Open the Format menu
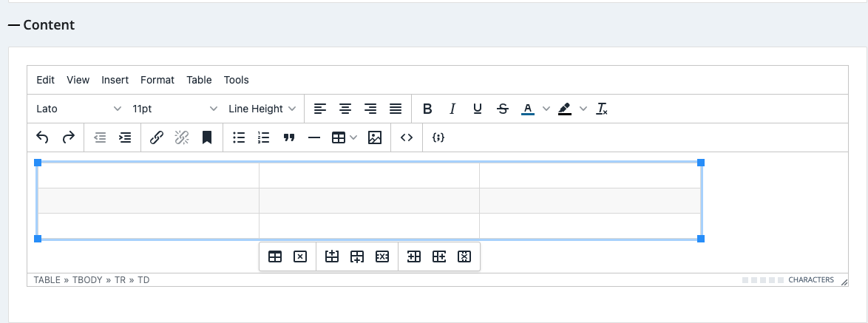 (x=157, y=80)
